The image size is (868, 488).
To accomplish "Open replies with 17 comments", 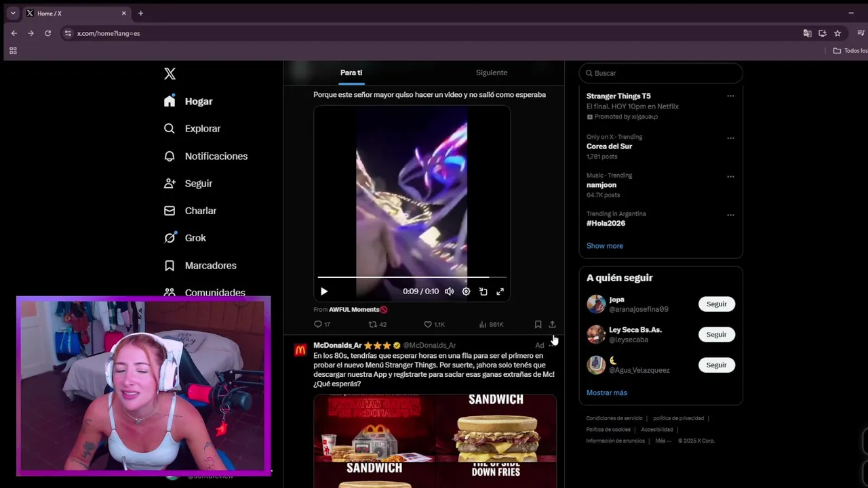I will click(x=322, y=325).
